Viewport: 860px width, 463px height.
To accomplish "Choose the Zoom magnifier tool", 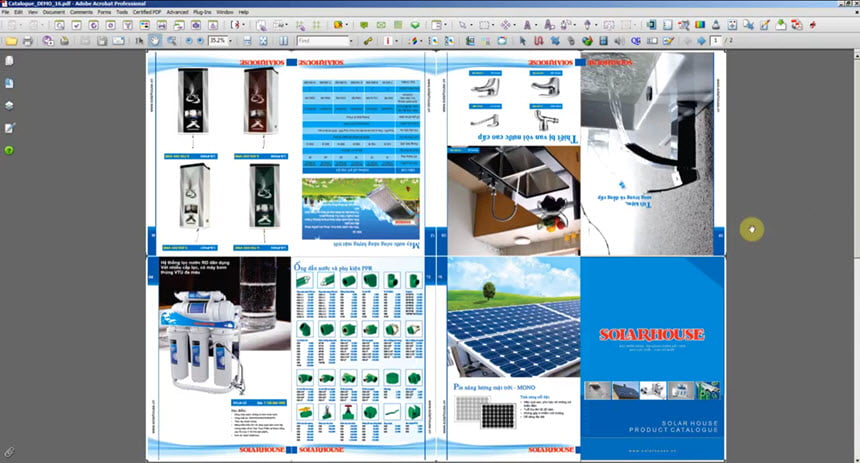I will click(x=172, y=41).
